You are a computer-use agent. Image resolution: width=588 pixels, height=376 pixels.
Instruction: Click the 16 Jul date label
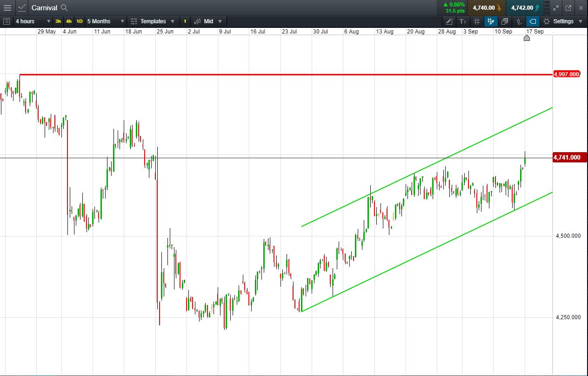[x=258, y=32]
